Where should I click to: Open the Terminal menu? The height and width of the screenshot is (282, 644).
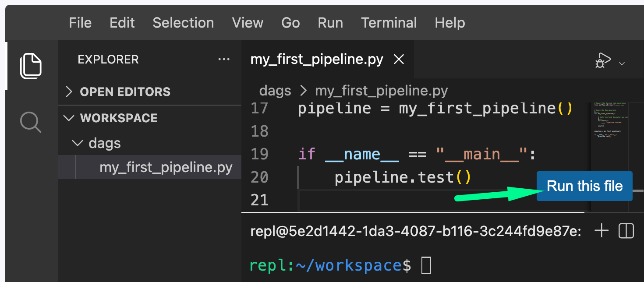[x=389, y=23]
